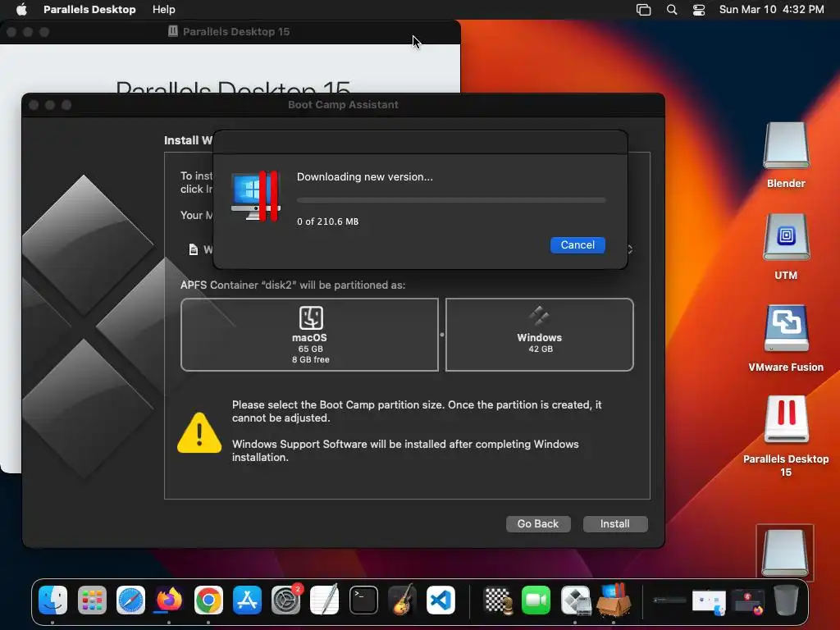Click the "Windows Support Software will be installed" message
The height and width of the screenshot is (630, 840).
tap(405, 450)
